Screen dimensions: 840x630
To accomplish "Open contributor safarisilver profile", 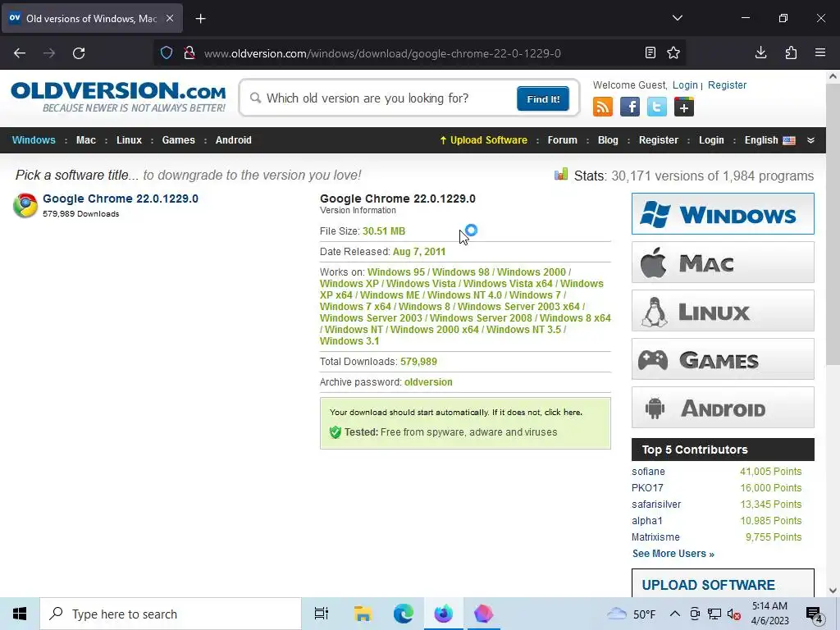I will click(656, 504).
